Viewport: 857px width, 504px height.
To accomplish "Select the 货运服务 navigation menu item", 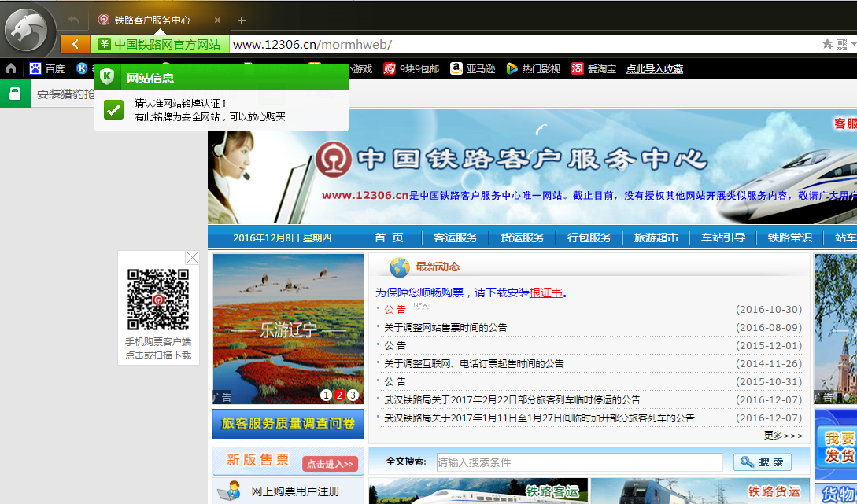I will pyautogui.click(x=522, y=237).
